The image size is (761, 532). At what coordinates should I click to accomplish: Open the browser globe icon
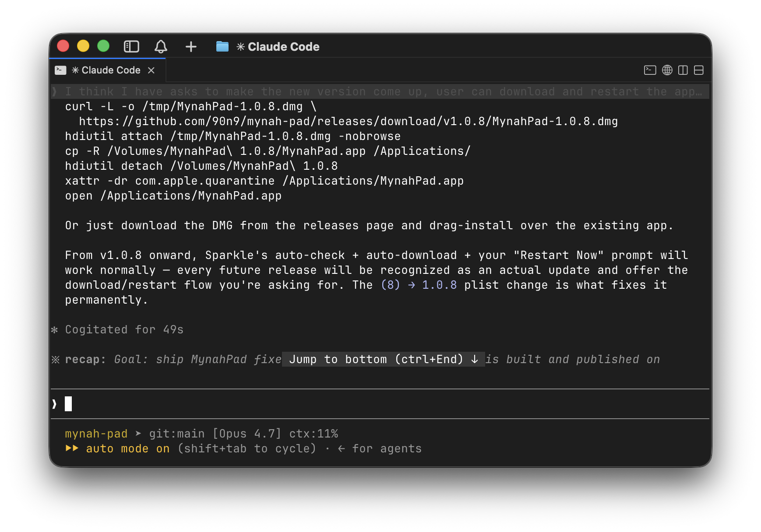pos(667,70)
